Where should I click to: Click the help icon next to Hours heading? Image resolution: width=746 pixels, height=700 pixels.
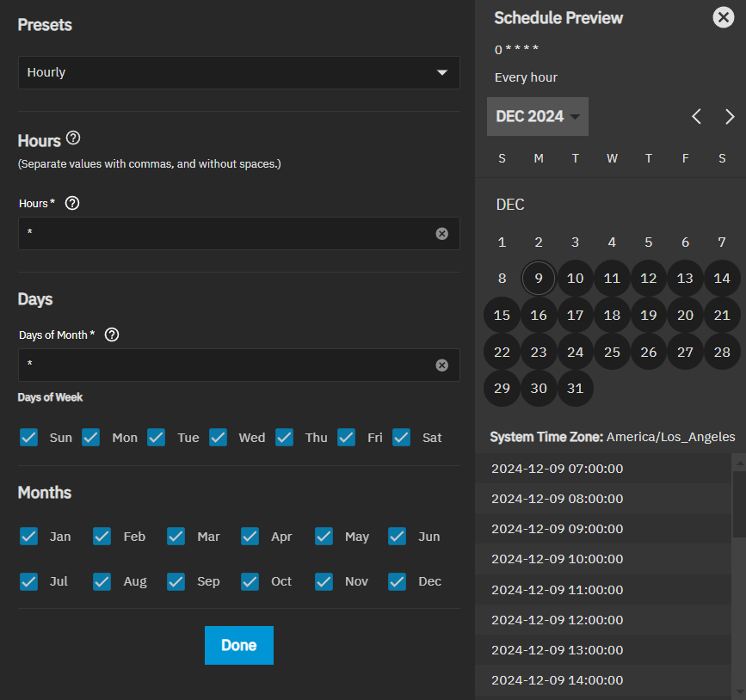pos(73,138)
